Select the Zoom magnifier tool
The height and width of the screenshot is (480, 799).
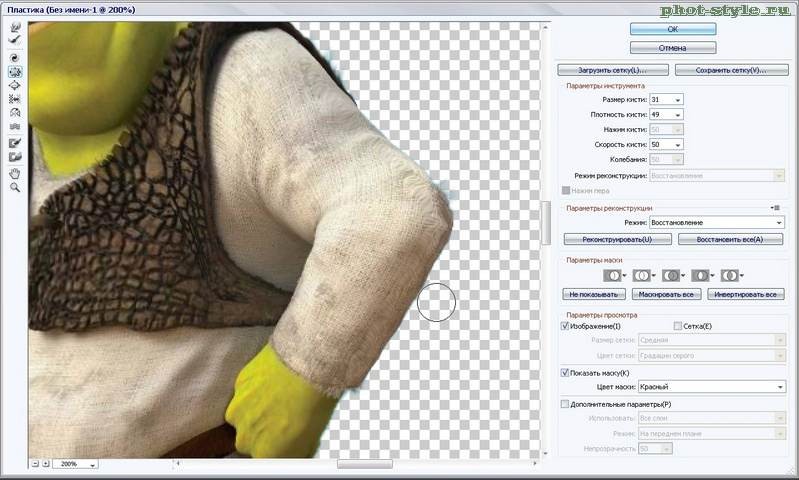coord(15,188)
